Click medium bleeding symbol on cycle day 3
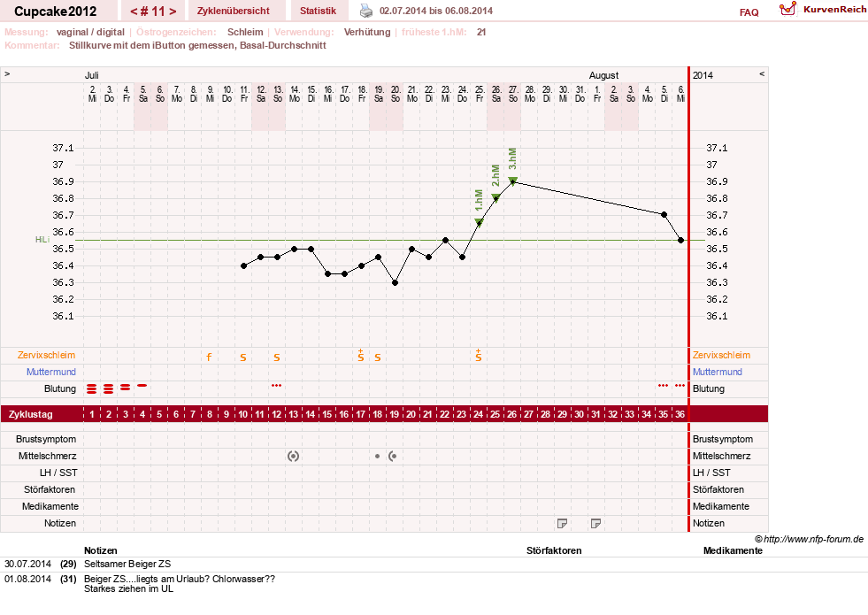This screenshot has width=868, height=615. 125,388
